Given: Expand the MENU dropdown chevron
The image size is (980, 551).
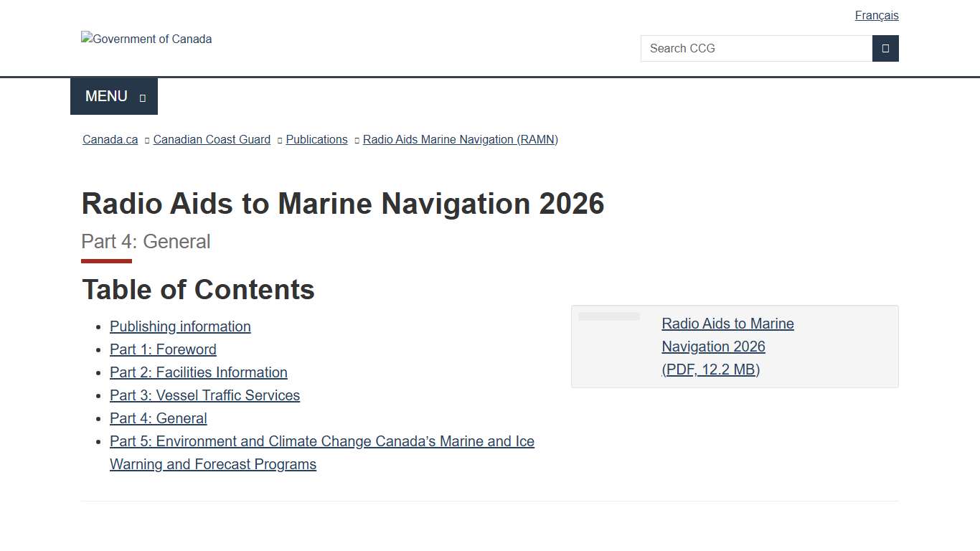Looking at the screenshot, I should [143, 97].
